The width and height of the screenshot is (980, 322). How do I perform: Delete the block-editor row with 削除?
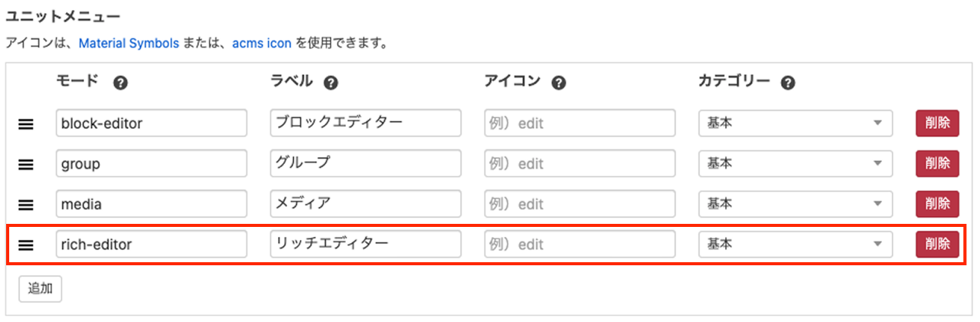(x=937, y=123)
